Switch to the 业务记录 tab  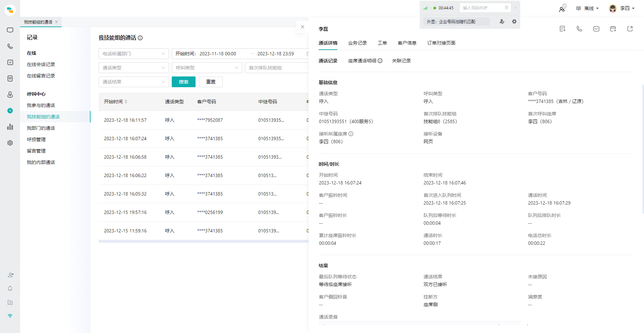358,43
